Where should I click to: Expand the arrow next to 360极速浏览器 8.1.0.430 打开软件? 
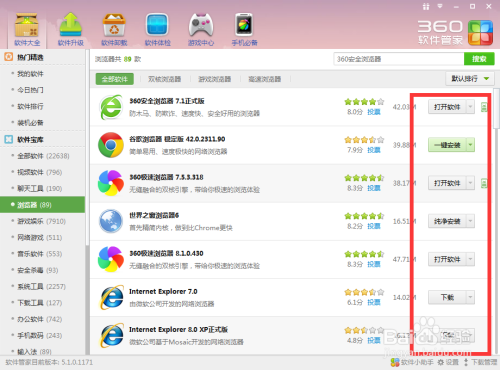pos(470,259)
